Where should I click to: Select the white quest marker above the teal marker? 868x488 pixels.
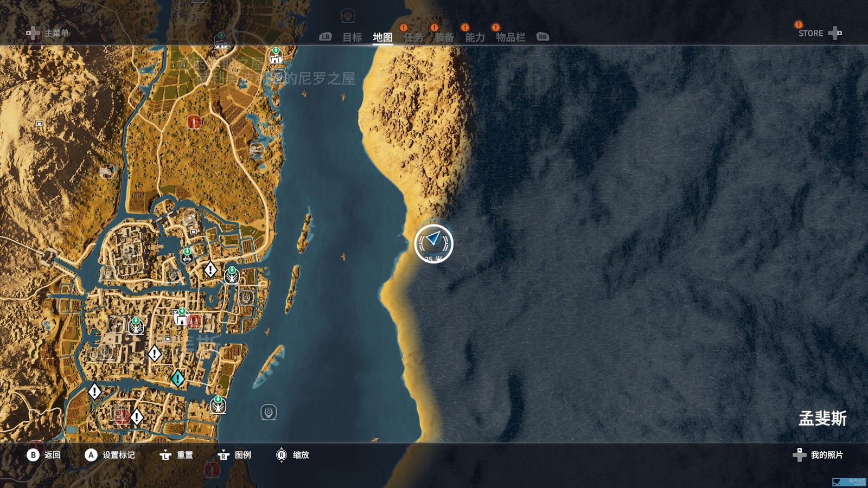(155, 354)
